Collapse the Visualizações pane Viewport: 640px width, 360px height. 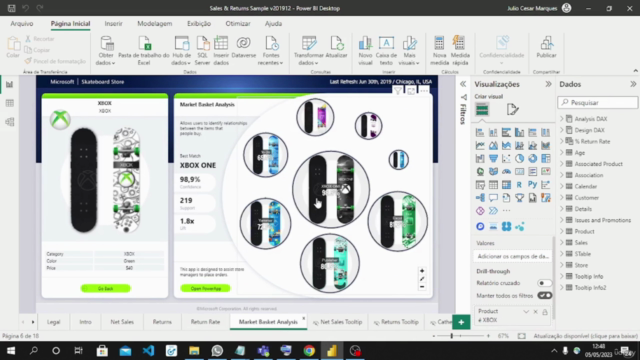[x=548, y=84]
